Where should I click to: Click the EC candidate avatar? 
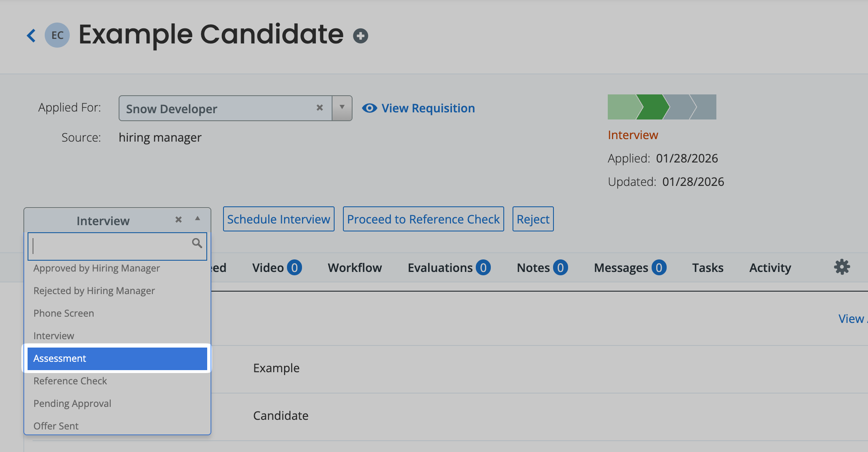pyautogui.click(x=57, y=35)
